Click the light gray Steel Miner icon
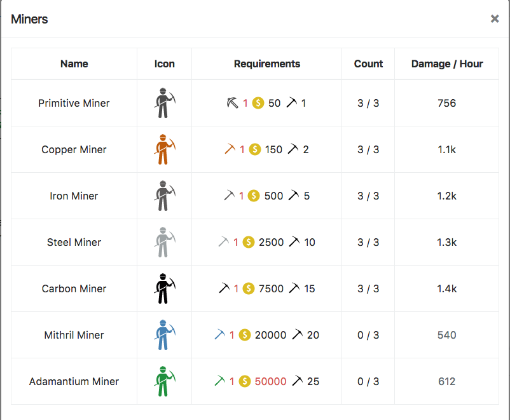Viewport: 510px width, 420px height. click(164, 242)
